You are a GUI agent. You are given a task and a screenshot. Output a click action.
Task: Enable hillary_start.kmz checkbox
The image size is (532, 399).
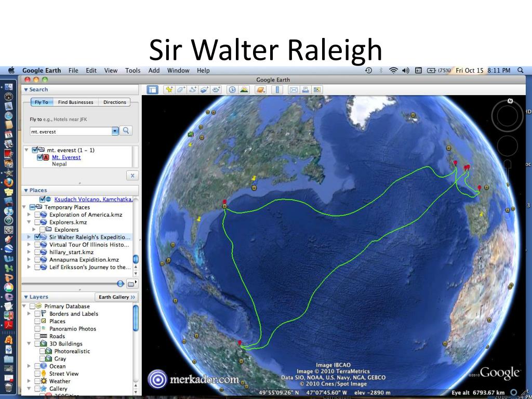coord(37,252)
